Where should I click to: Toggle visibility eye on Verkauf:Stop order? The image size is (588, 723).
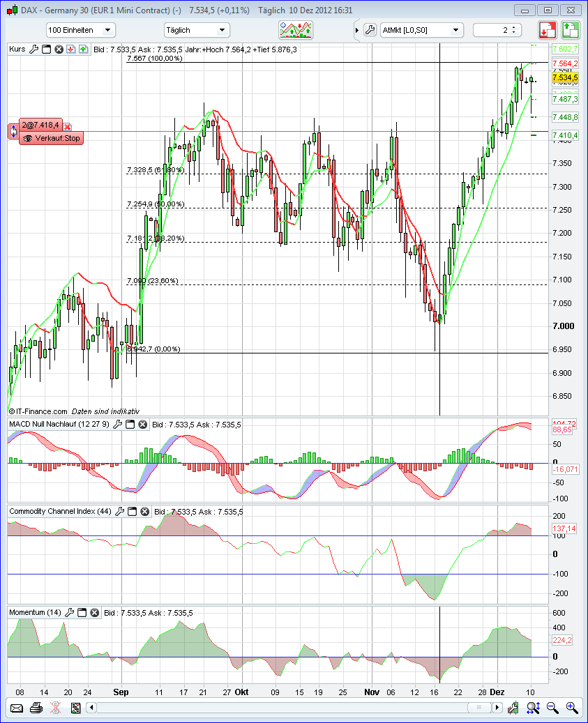27,138
